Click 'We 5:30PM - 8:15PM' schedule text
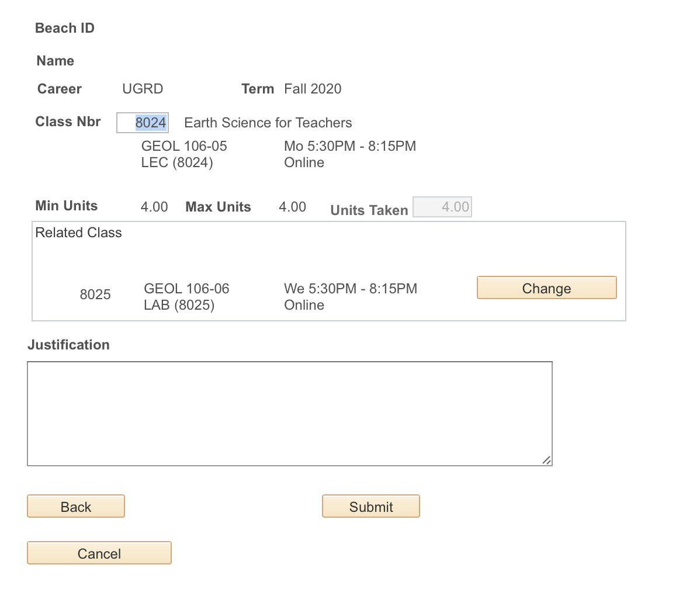The image size is (700, 589). [351, 289]
